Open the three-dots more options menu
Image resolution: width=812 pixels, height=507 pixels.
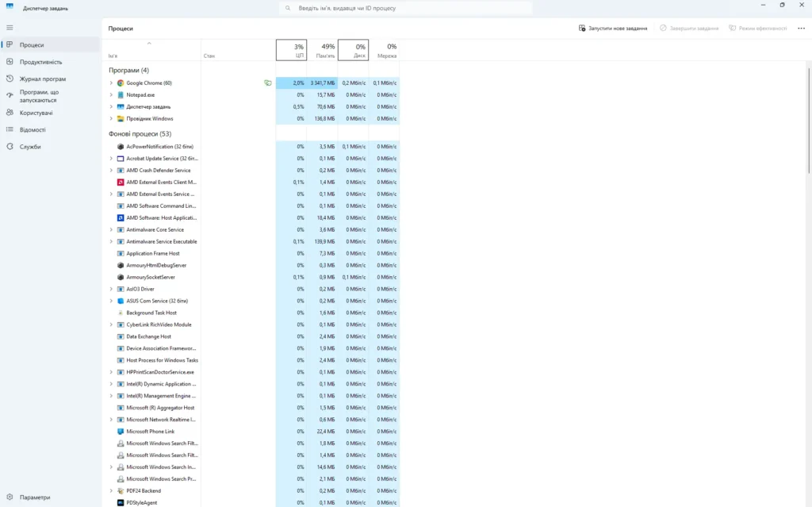(801, 29)
